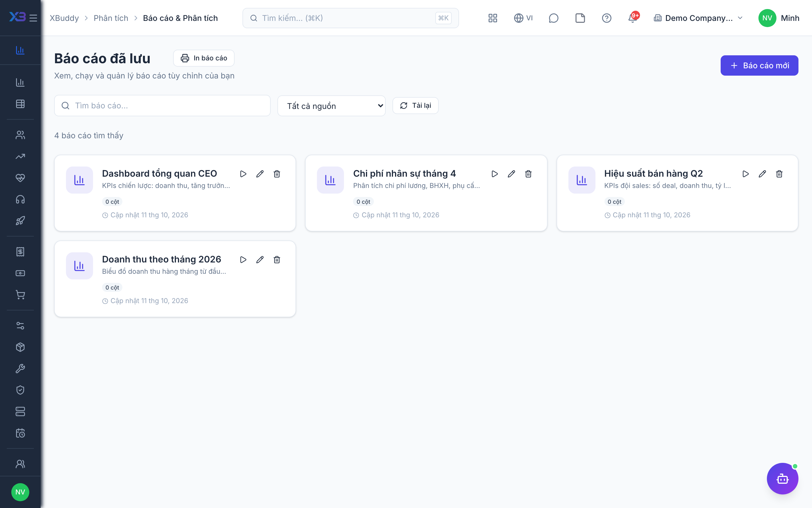
Task: Open the people team icon near sidebar bottom
Action: 20,464
